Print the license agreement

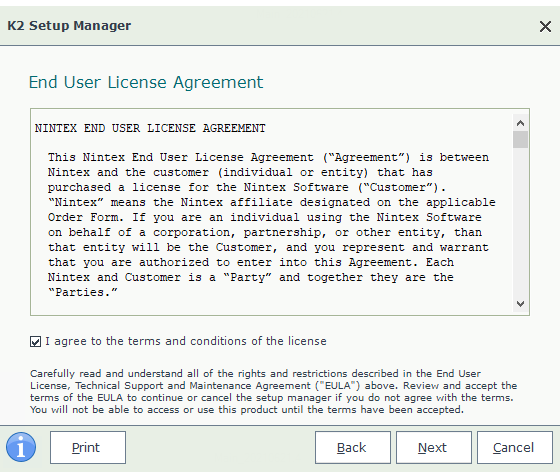[x=88, y=447]
